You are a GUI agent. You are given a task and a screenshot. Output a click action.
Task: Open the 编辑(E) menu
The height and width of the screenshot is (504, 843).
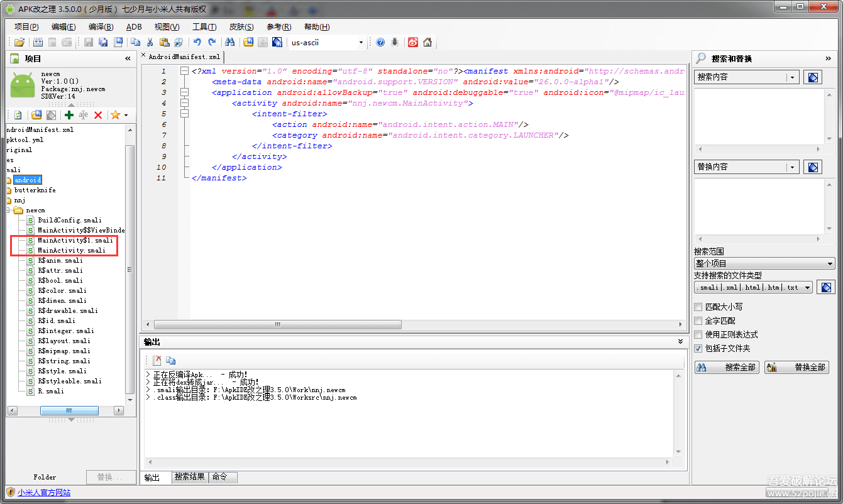[63, 26]
